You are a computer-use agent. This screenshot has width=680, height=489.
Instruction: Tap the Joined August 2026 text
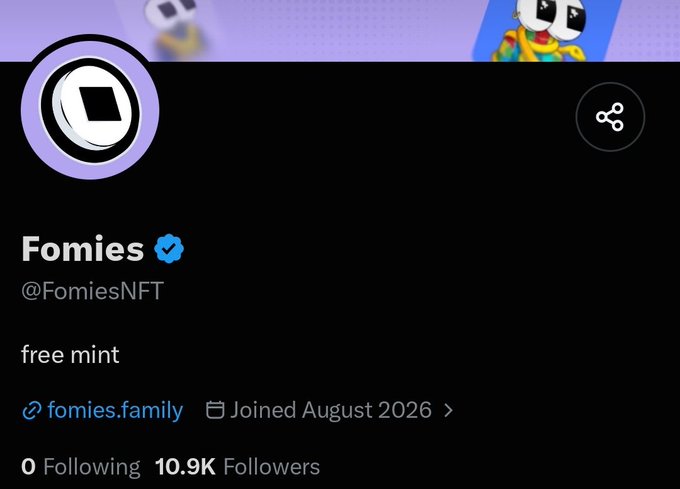pos(331,410)
